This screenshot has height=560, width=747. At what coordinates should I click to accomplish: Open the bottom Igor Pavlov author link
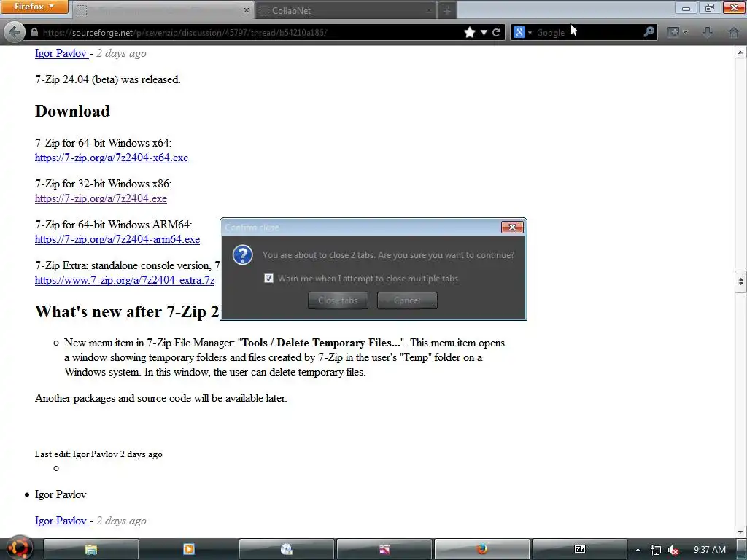click(x=61, y=521)
